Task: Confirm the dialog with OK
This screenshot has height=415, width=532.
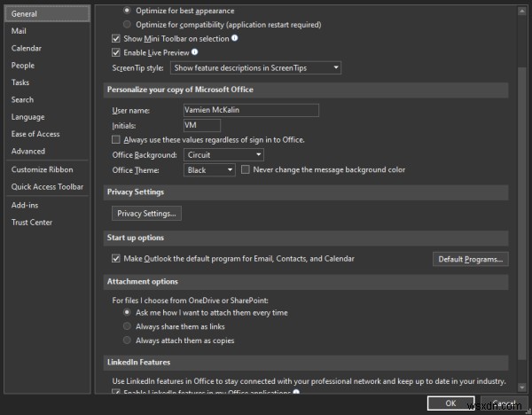Action: tap(451, 403)
